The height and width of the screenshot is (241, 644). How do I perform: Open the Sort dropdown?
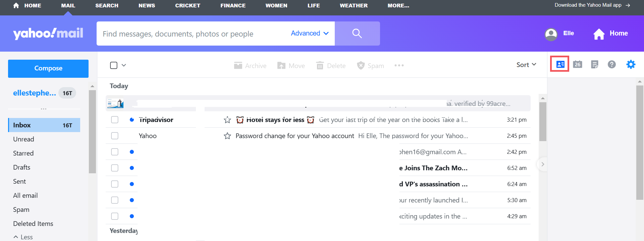[526, 65]
